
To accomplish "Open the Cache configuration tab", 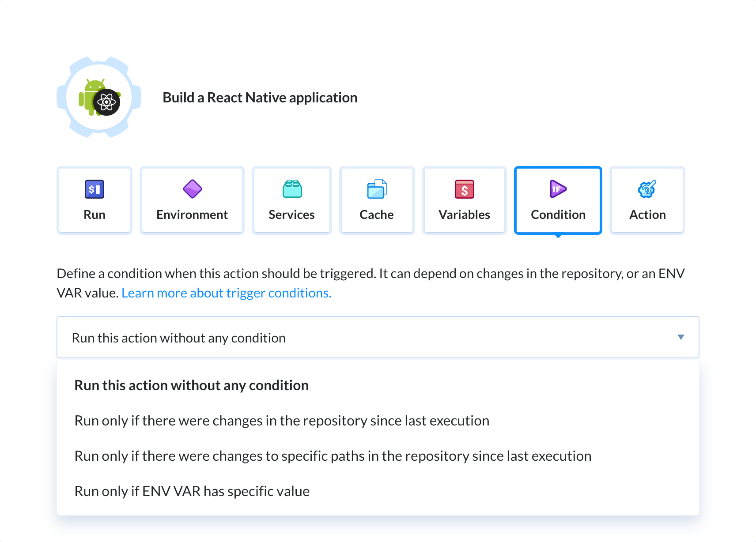I will pyautogui.click(x=377, y=215).
